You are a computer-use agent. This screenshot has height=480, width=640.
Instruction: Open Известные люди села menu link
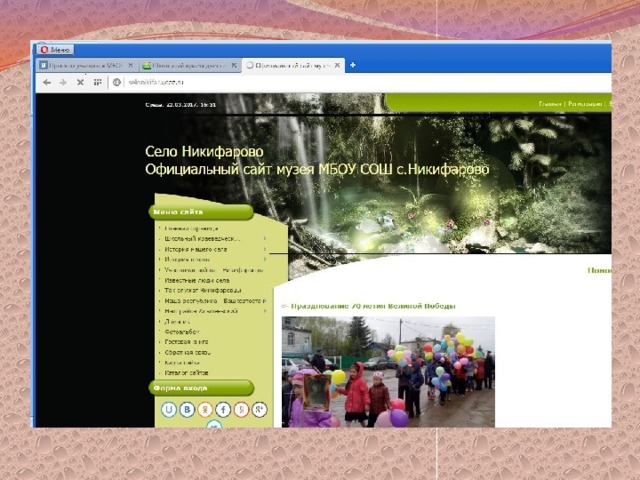(202, 280)
